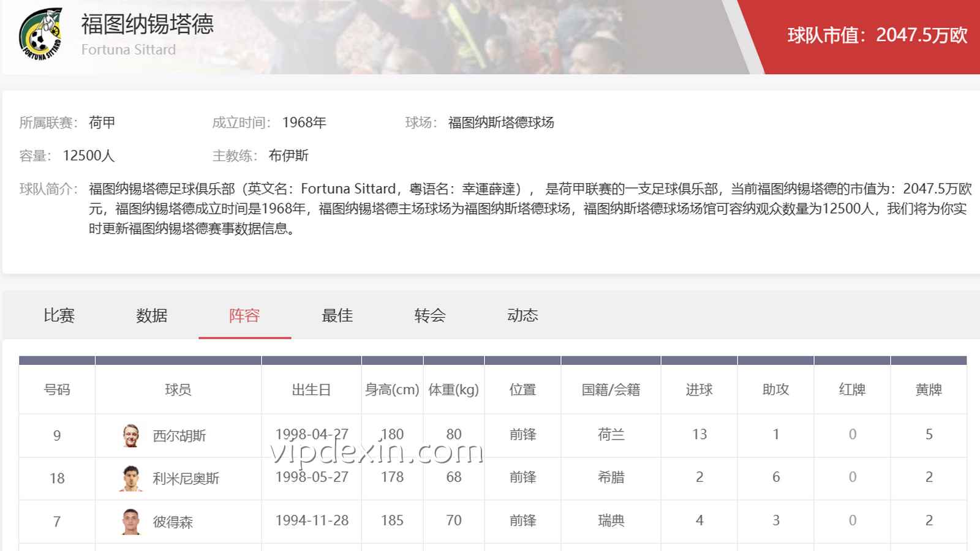Open the 最佳 tab
Screen dimensions: 980x551
coord(337,315)
